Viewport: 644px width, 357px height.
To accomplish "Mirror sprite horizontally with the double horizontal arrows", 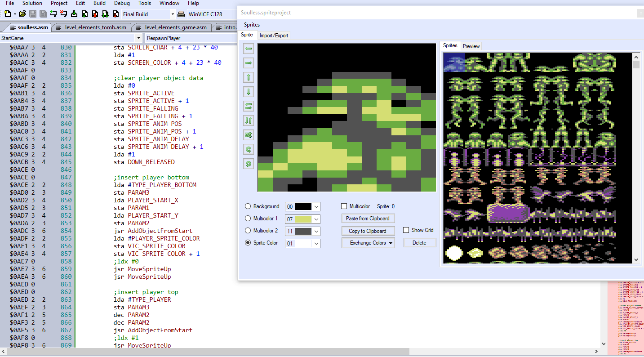I will pos(249,106).
